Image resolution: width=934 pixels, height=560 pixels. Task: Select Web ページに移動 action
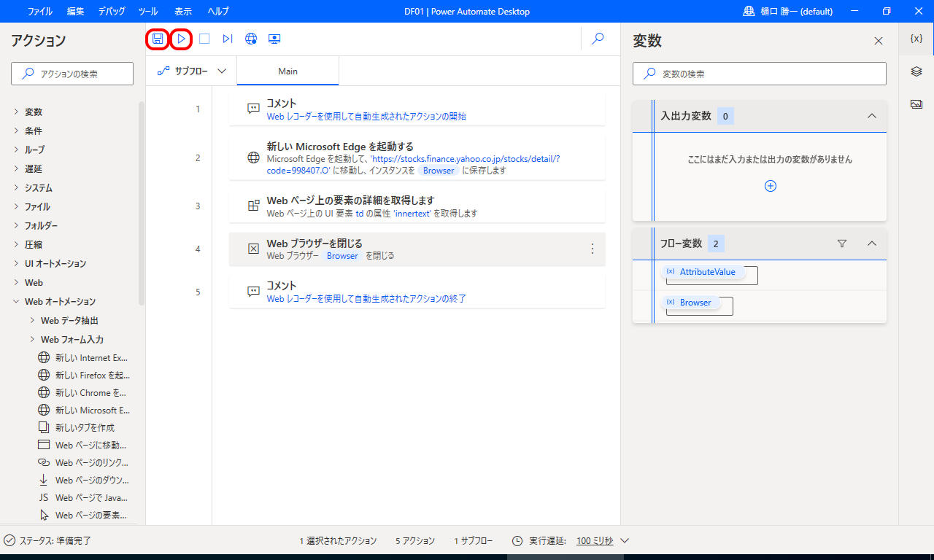click(83, 445)
